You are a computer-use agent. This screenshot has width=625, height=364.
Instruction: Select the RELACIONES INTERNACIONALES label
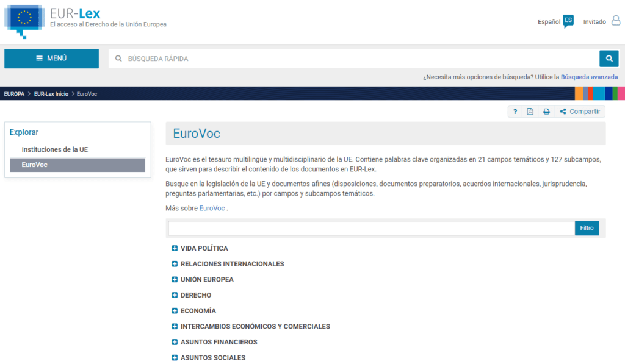[232, 264]
